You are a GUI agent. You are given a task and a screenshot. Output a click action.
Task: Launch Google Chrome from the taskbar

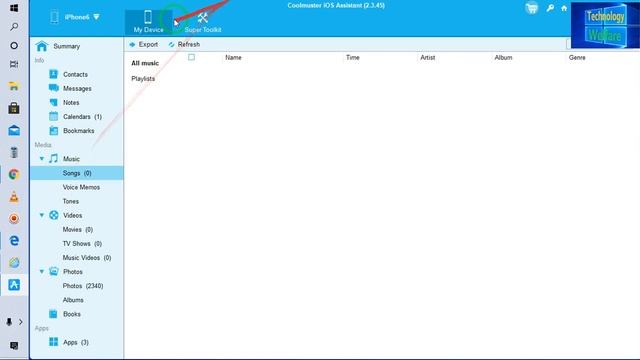pyautogui.click(x=14, y=174)
